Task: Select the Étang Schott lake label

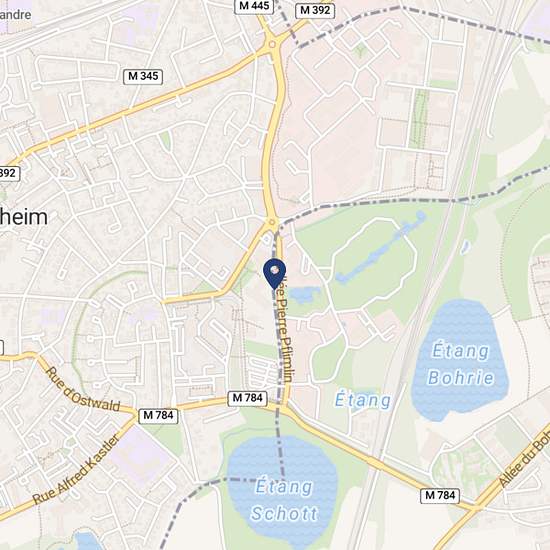Action: coord(284,500)
